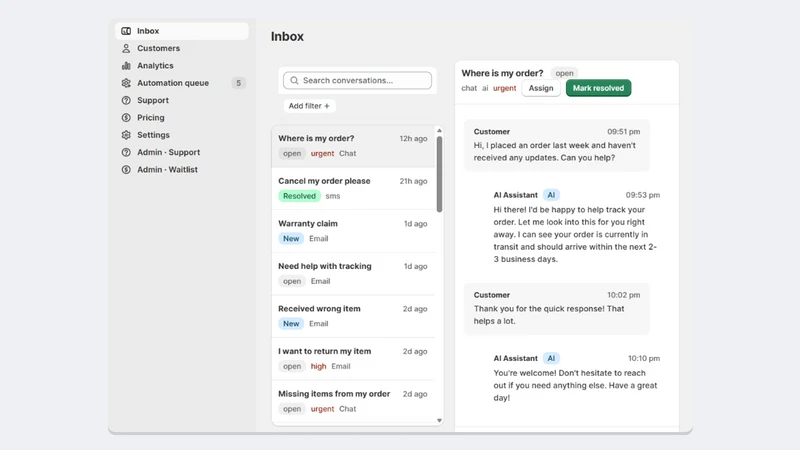800x450 pixels.
Task: Go to the Customers page
Action: [182, 48]
